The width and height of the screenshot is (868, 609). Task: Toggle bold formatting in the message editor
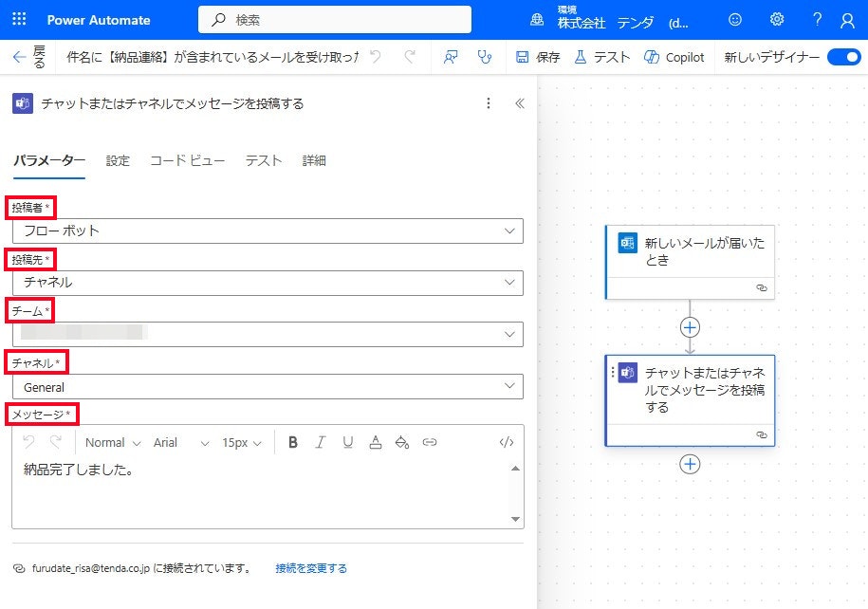(x=293, y=442)
